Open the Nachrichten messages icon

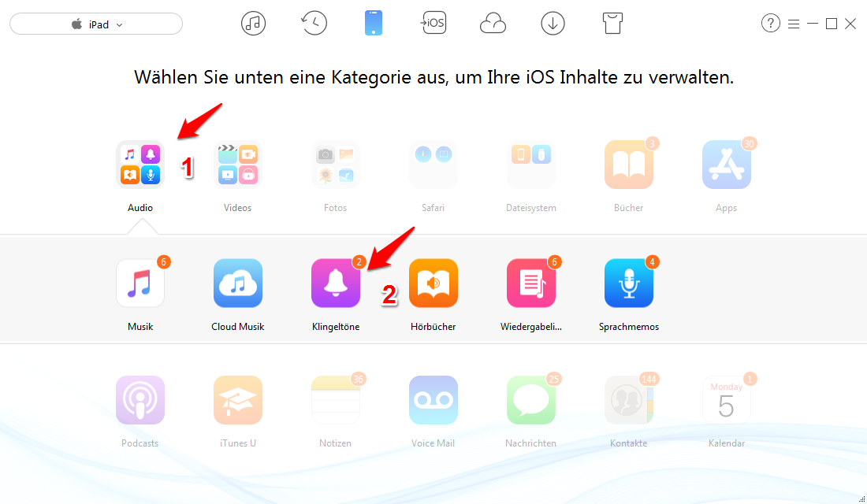[530, 400]
